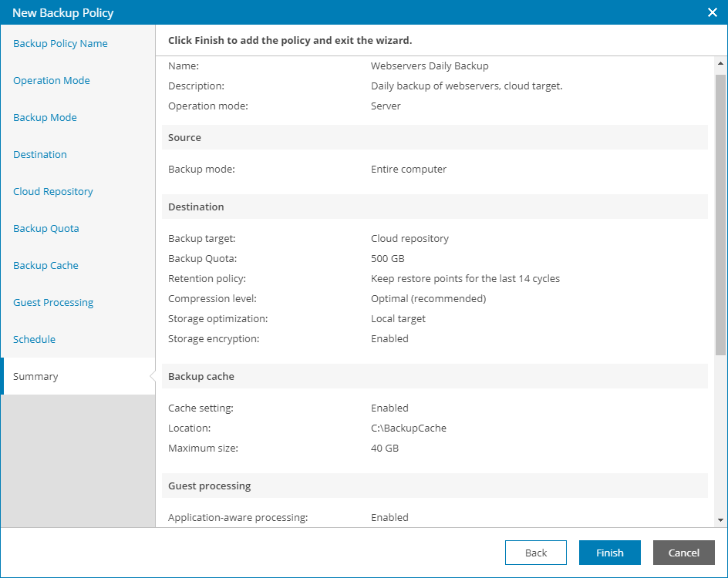Screen dimensions: 728x578
Task: Click the scrollbar down arrow
Action: point(720,520)
